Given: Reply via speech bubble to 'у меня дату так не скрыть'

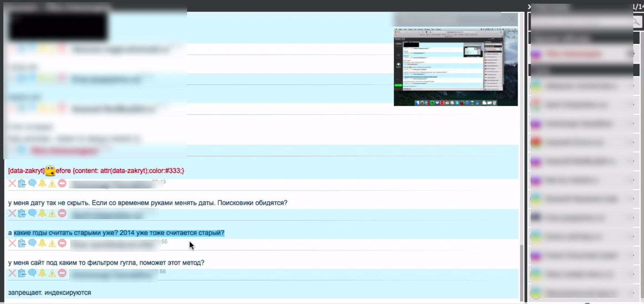Looking at the screenshot, I should [x=32, y=183].
